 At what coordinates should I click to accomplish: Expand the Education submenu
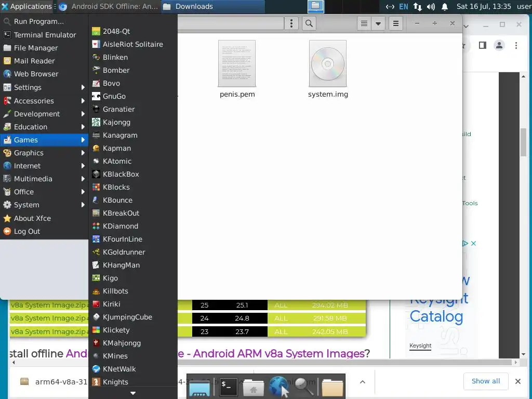[x=44, y=127]
